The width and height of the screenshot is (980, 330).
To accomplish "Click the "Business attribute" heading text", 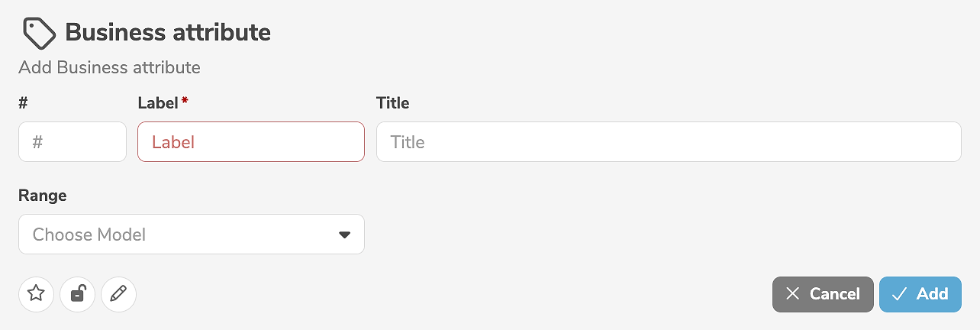I will pyautogui.click(x=168, y=33).
